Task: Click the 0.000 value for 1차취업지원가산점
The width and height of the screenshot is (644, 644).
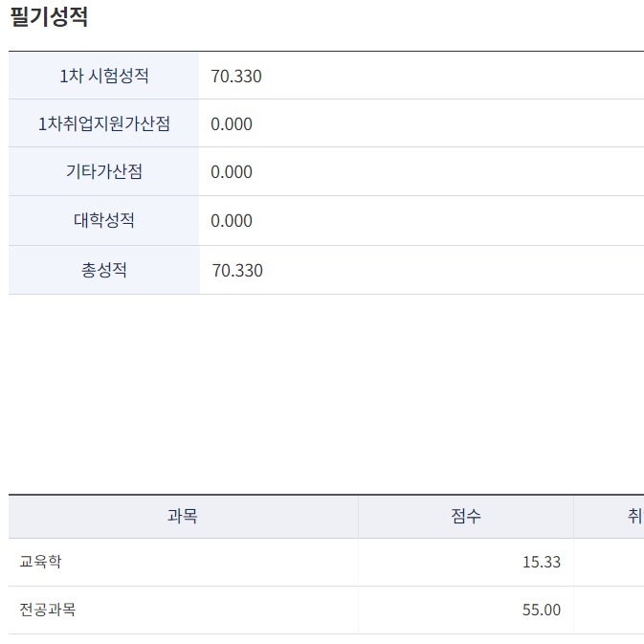Action: click(x=232, y=124)
